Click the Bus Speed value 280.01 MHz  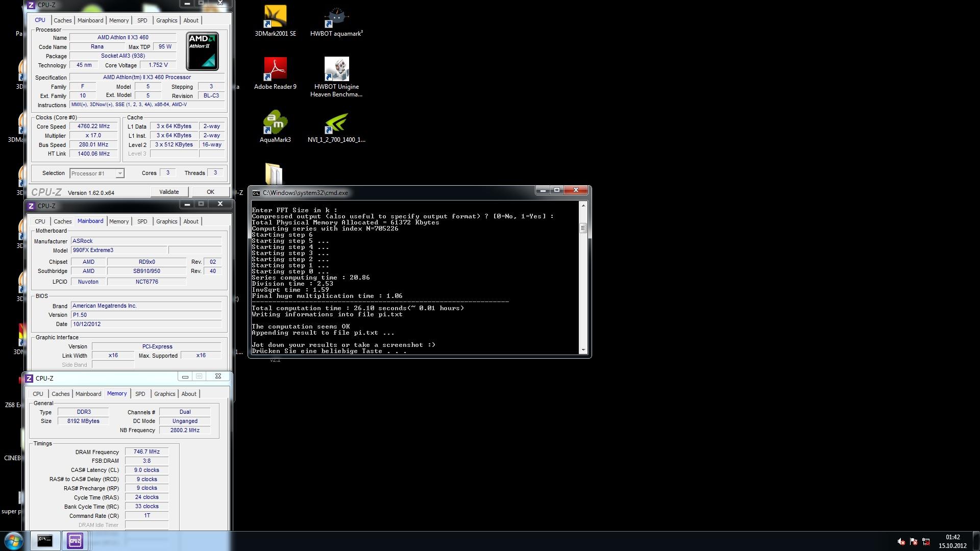[94, 145]
